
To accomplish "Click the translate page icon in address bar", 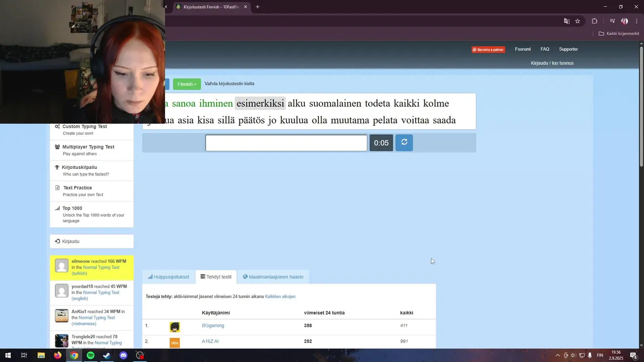I will (x=567, y=21).
